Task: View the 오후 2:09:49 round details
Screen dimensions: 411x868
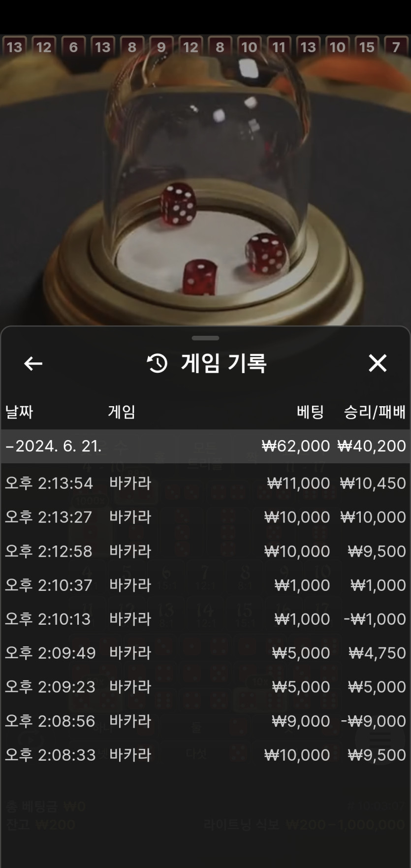Action: coord(205,653)
